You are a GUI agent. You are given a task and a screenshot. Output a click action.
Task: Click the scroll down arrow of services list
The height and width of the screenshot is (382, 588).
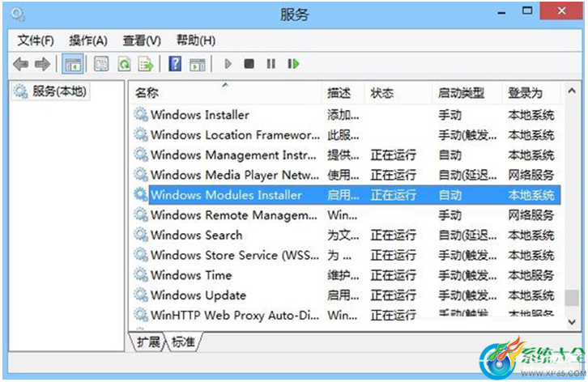click(x=572, y=321)
